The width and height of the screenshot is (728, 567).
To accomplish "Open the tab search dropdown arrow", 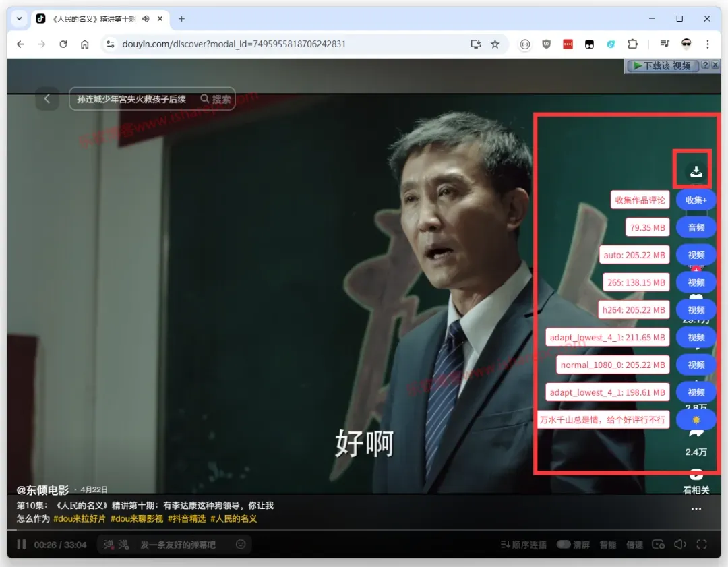I will tap(19, 19).
